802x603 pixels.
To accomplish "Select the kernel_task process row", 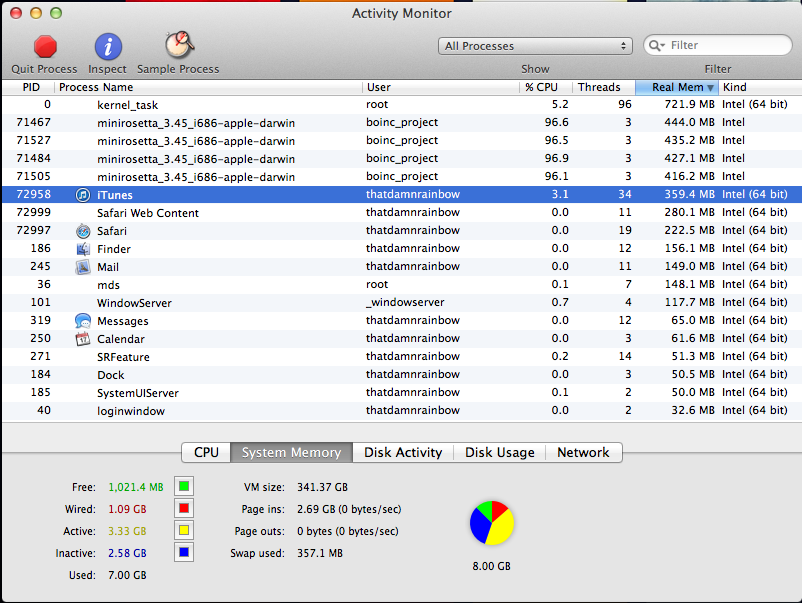I will (x=402, y=105).
